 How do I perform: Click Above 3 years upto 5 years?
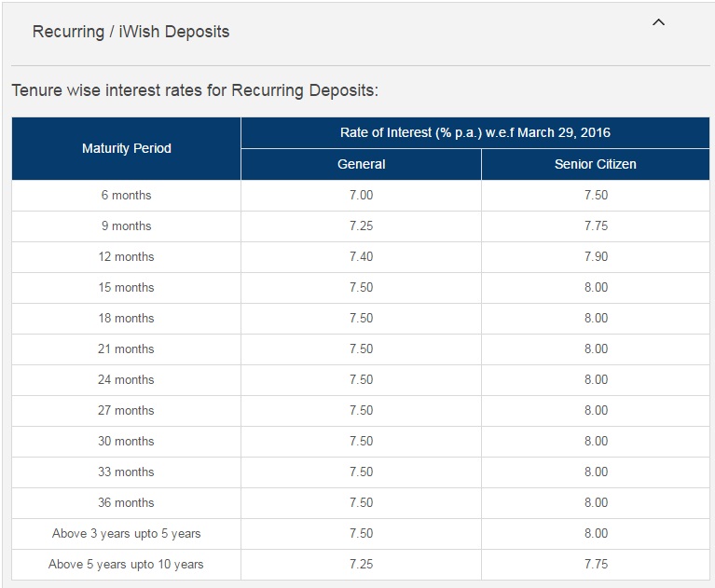click(126, 533)
